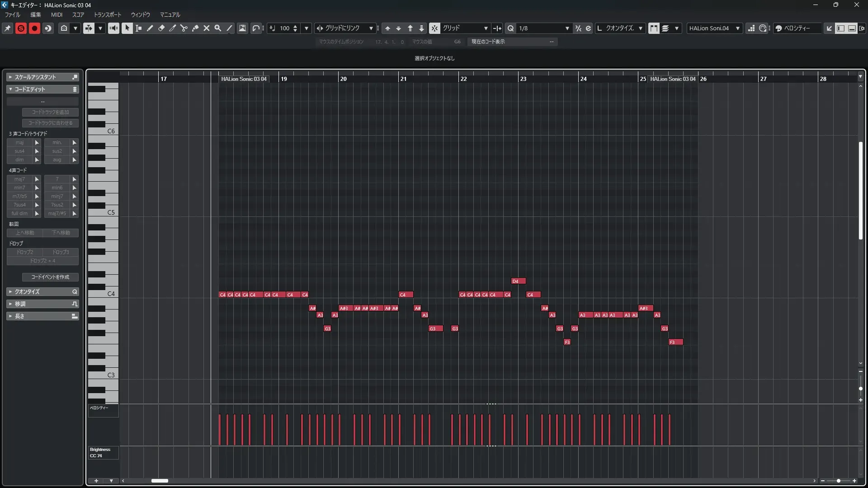The width and height of the screenshot is (868, 488).
Task: Select the Erase tool
Action: coord(161,28)
